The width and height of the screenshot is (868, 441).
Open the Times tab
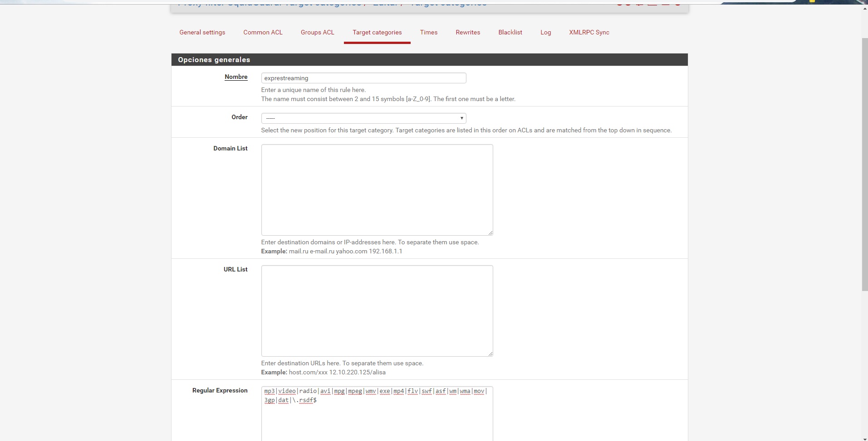click(428, 32)
